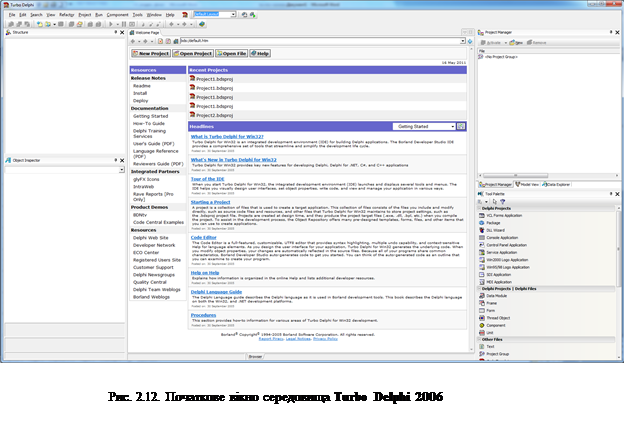Expand the Open toolbar button's dropdown arrow
Viewport: 624px width, 426px height.
[x=54, y=24]
